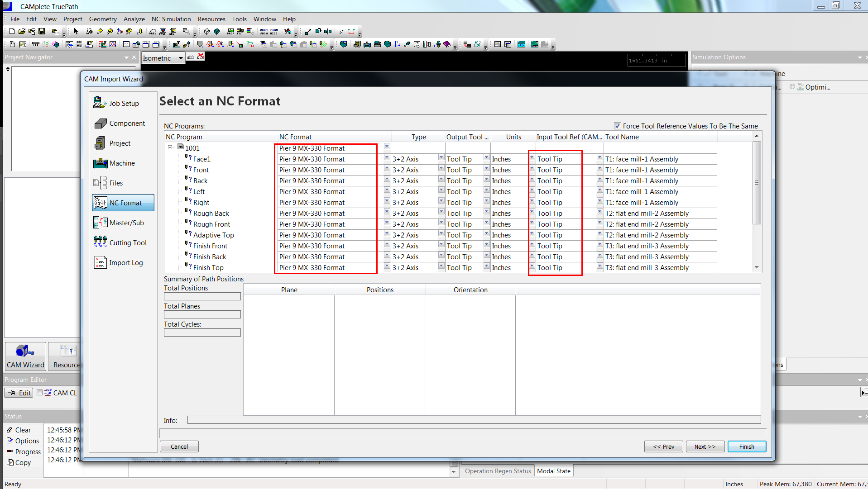Select the Optimi... radio button
868x489 pixels.
(x=792, y=87)
